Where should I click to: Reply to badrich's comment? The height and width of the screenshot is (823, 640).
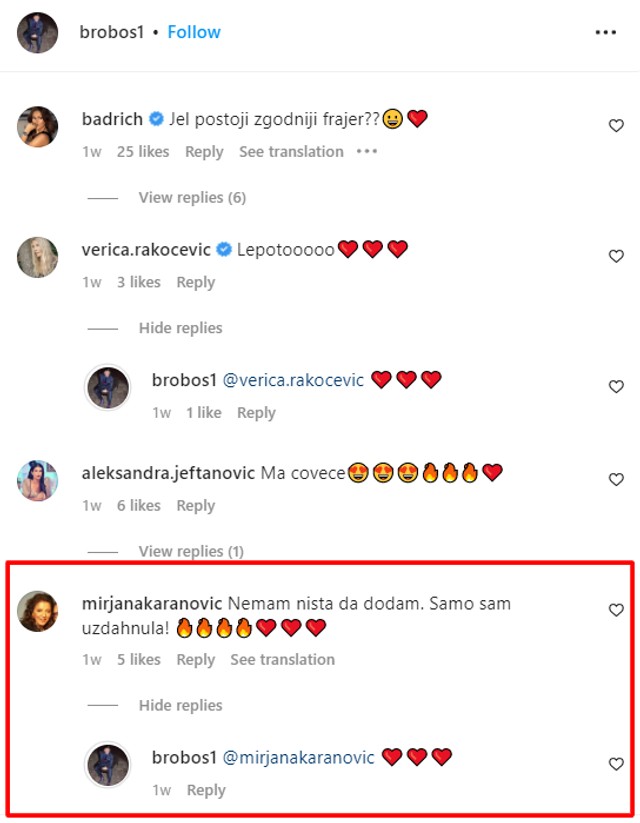click(204, 152)
